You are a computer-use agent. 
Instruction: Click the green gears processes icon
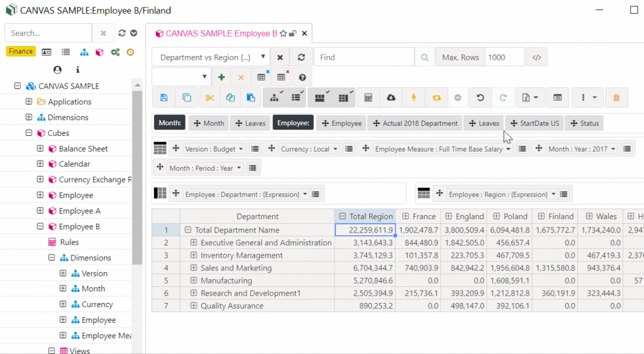(115, 52)
